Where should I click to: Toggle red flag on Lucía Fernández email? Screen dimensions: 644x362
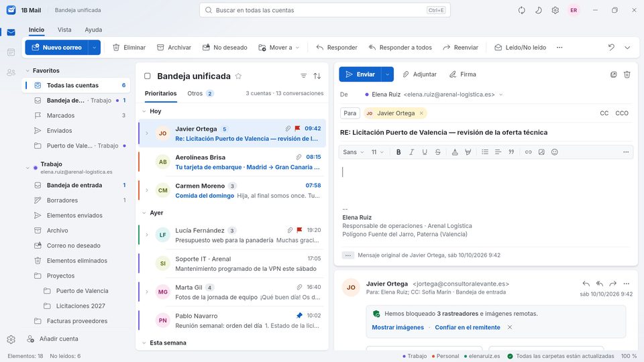[299, 230]
